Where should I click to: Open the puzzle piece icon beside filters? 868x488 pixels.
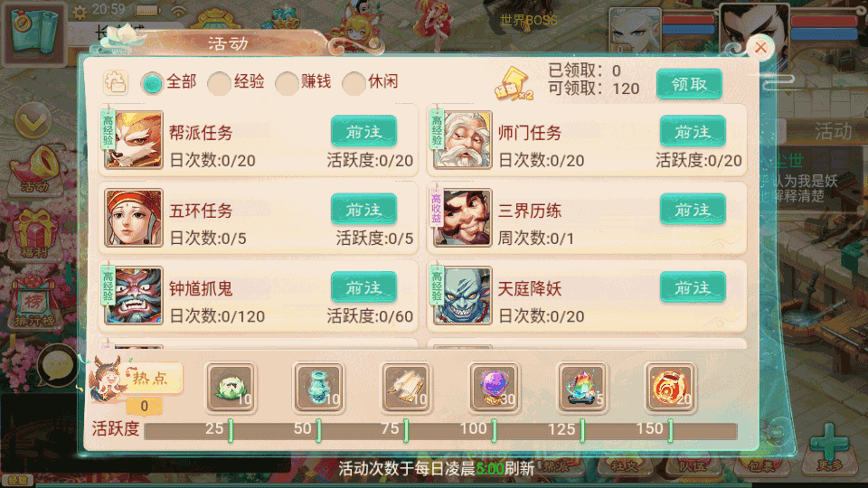(116, 83)
